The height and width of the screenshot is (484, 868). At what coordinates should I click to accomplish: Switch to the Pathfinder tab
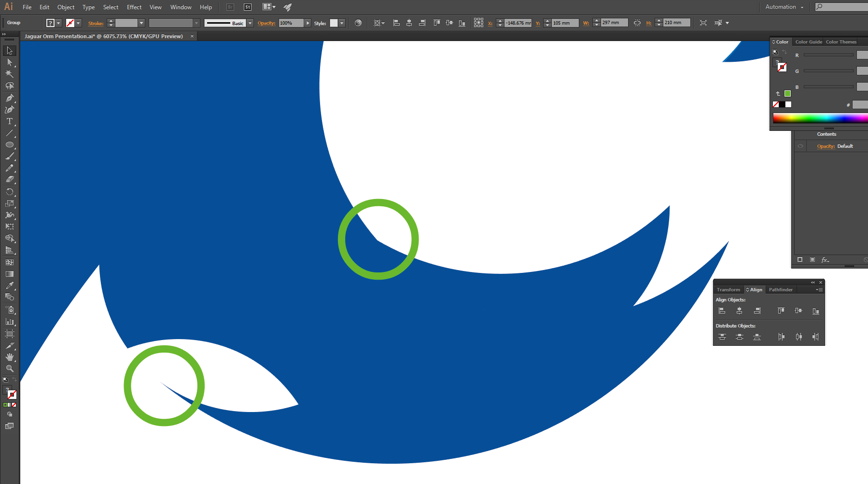click(x=781, y=290)
